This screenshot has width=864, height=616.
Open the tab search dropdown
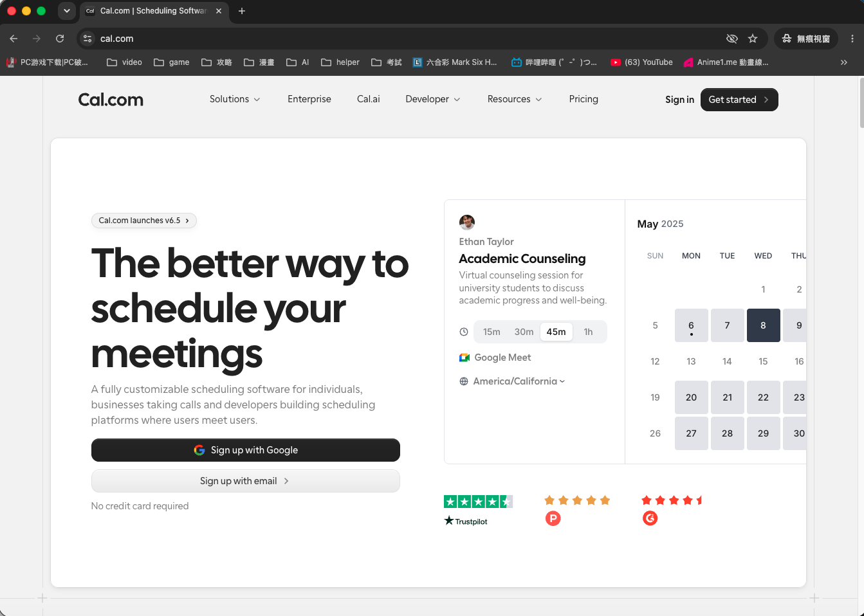coord(67,11)
